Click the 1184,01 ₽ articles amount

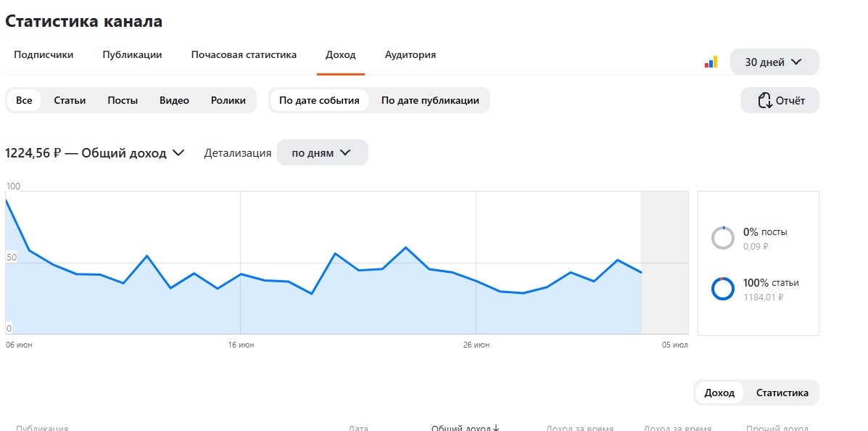pyautogui.click(x=764, y=297)
